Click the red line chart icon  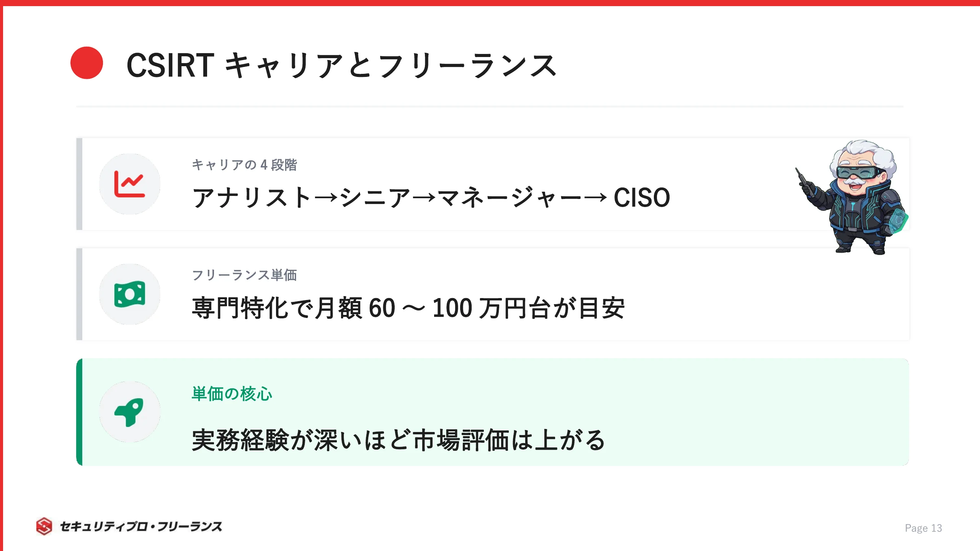pos(129,184)
